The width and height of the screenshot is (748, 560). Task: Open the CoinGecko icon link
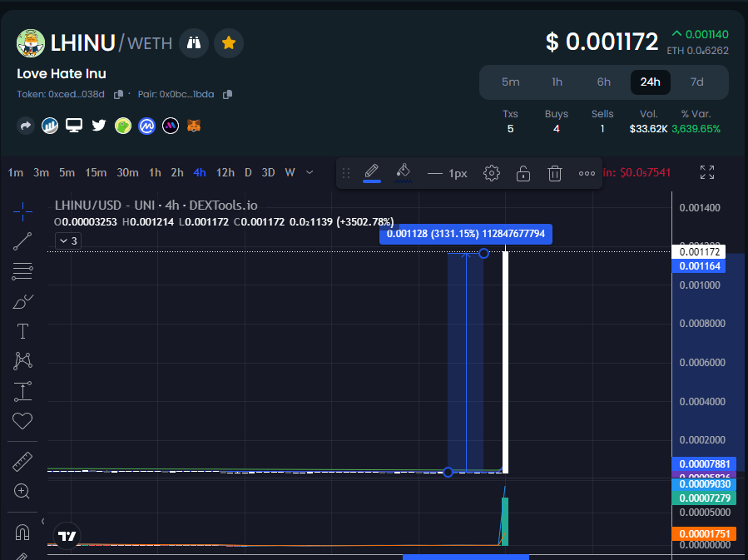pos(123,126)
